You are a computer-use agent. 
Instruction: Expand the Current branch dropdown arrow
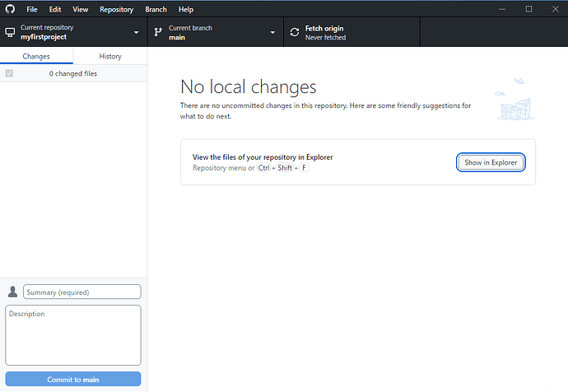tap(272, 33)
